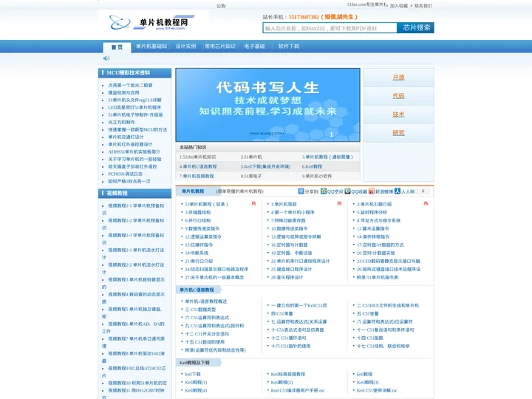The width and height of the screenshot is (532, 399).
Task: Share to 人人网 via its icon
Action: 398,191
